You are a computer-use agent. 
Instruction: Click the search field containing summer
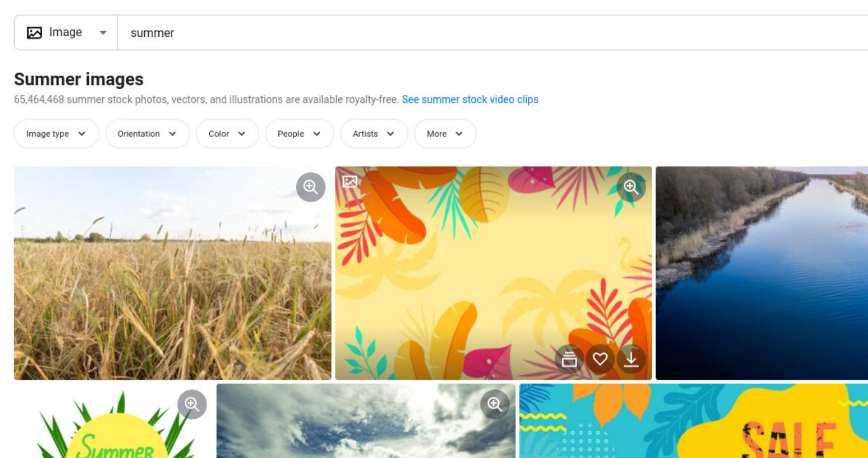pos(492,32)
